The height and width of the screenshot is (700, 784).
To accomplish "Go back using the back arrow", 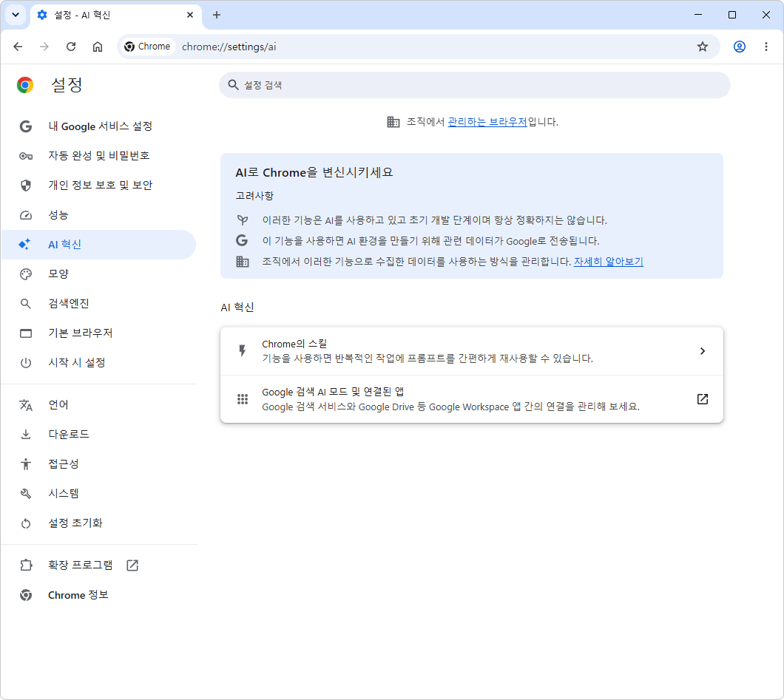I will point(18,47).
